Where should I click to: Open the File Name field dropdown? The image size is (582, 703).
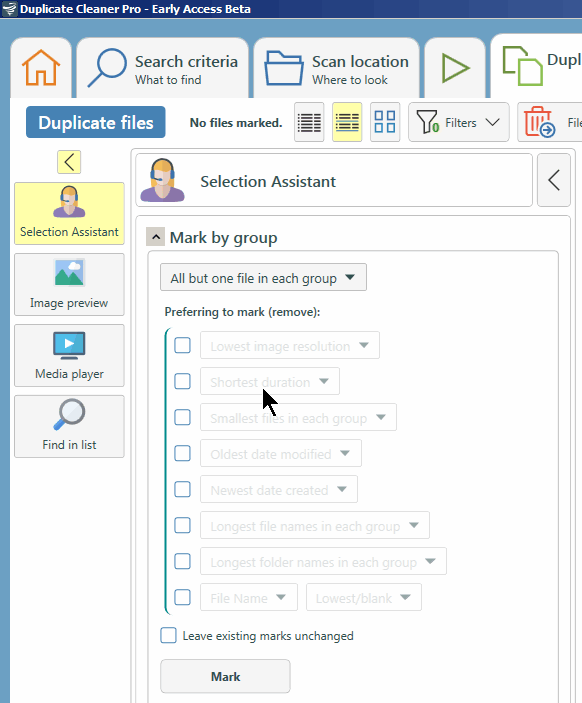pos(249,597)
